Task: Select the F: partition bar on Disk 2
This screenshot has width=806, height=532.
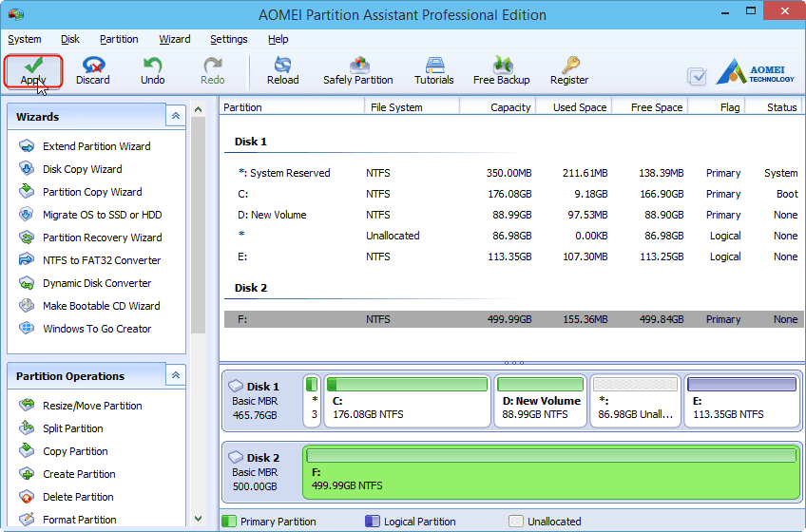Action: (x=550, y=471)
